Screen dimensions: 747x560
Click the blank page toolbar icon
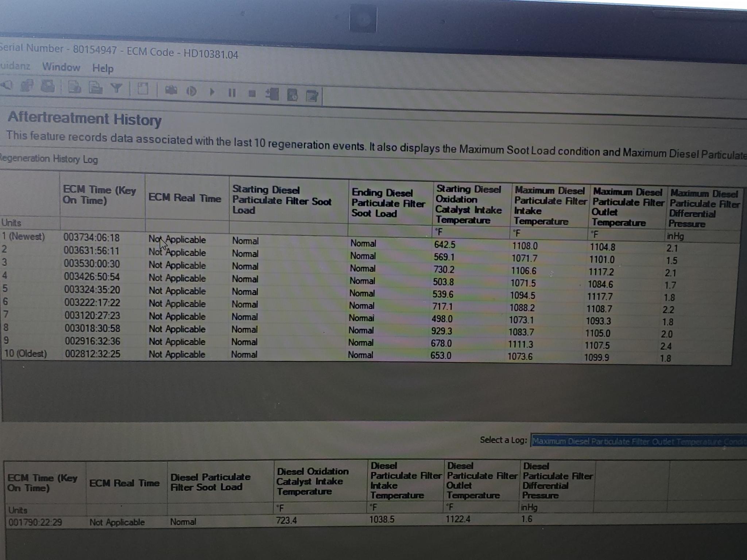click(143, 89)
